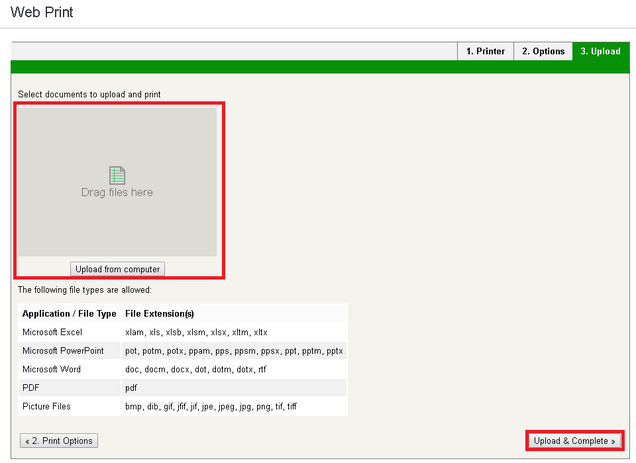Select the Microsoft Excel row label
This screenshot has height=463, width=636.
point(52,332)
